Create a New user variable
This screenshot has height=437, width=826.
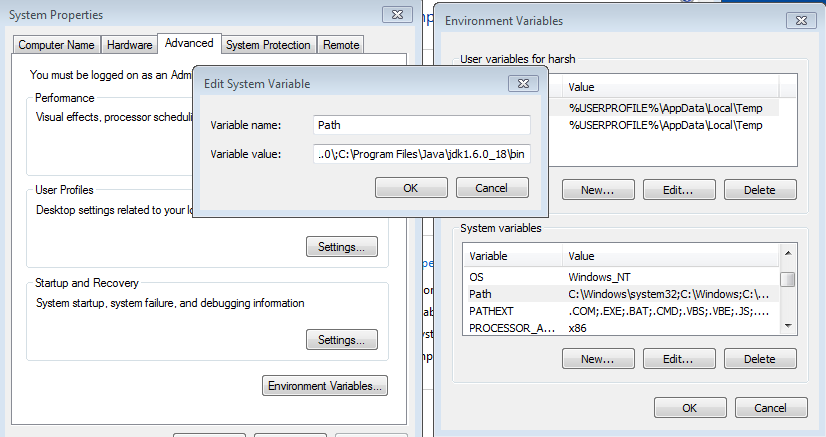click(598, 190)
